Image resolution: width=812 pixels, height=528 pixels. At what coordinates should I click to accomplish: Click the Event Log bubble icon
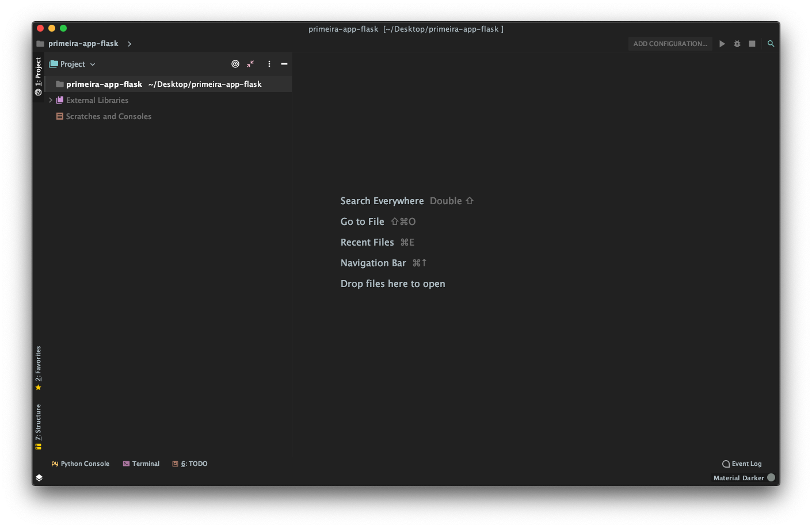(726, 464)
